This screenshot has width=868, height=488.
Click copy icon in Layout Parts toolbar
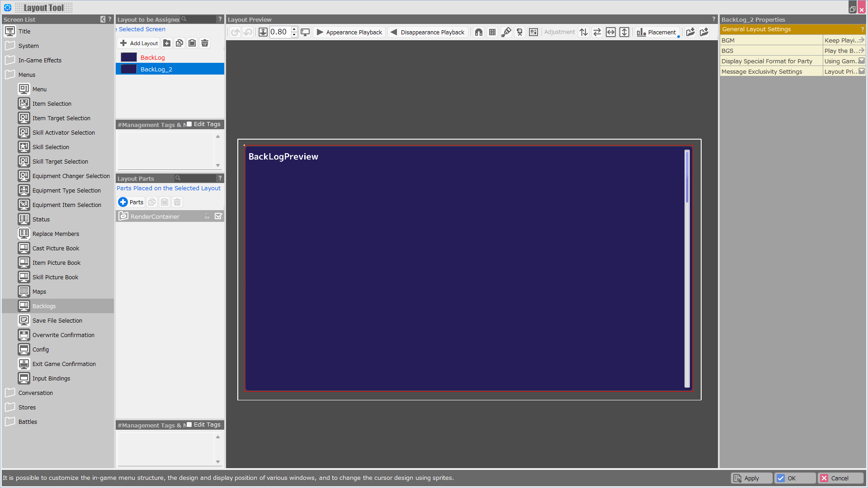(152, 202)
